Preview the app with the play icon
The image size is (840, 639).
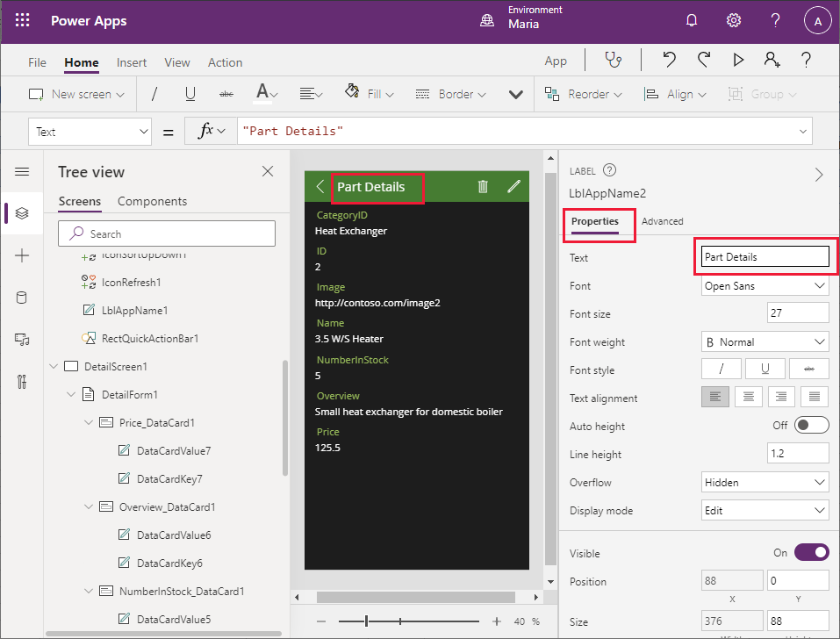click(738, 61)
